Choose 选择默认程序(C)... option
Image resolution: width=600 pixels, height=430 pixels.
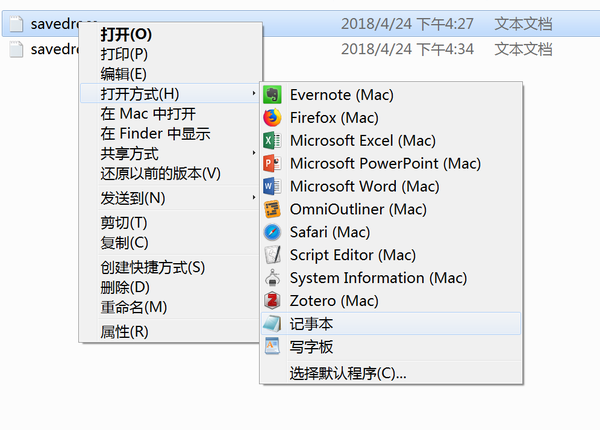pos(391,373)
